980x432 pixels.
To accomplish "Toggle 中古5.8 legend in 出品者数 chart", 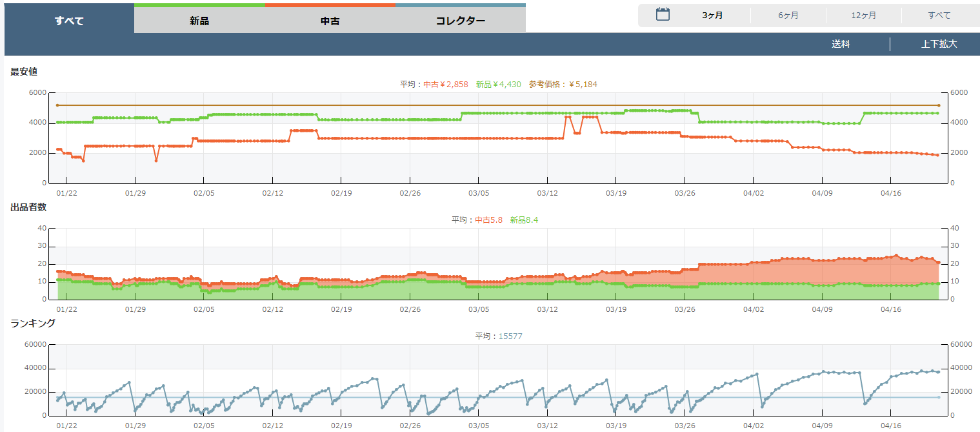I will click(x=488, y=220).
